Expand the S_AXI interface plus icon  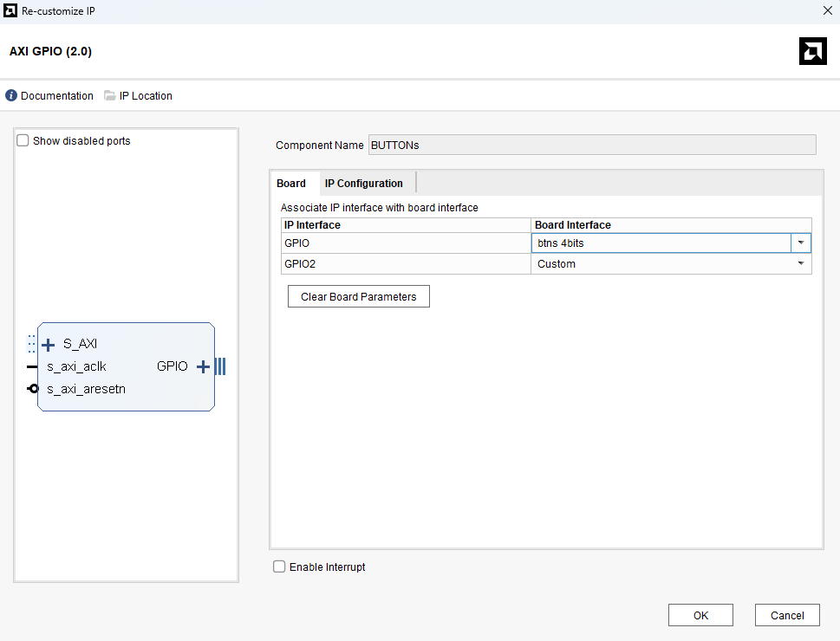coord(49,345)
